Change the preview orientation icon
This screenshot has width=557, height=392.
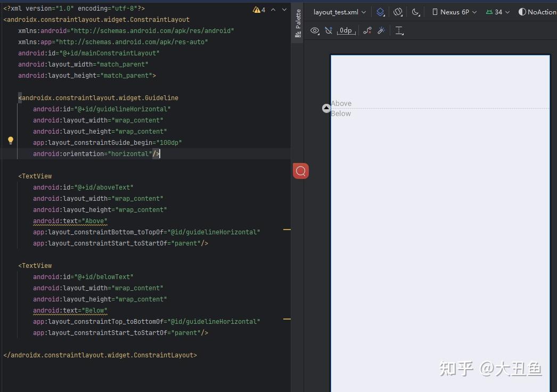(398, 12)
